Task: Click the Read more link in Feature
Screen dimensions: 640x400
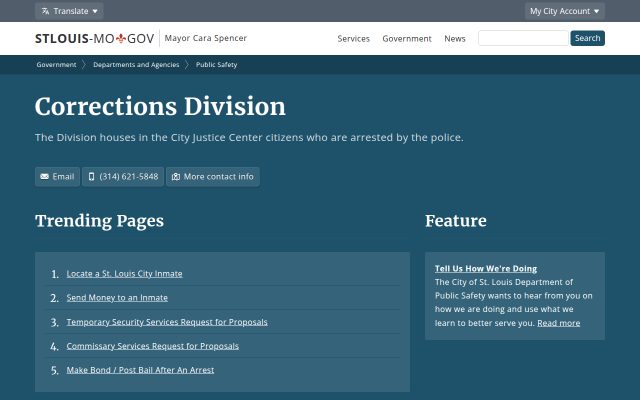Action: point(558,323)
